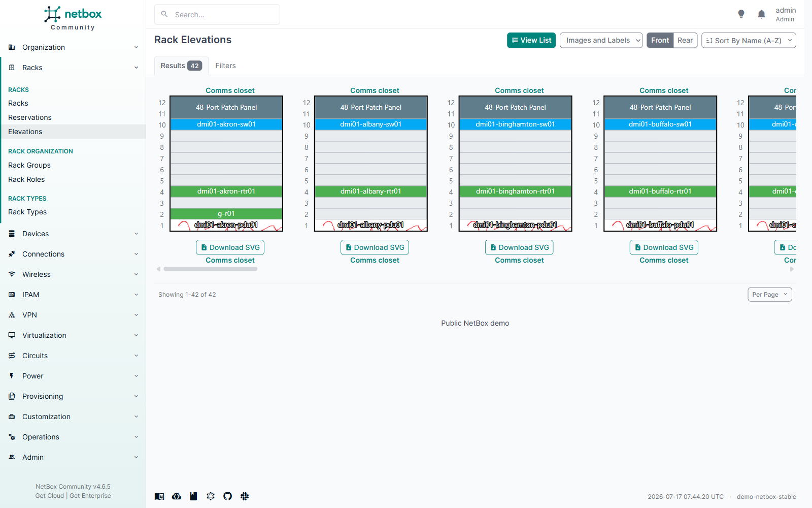The width and height of the screenshot is (812, 508).
Task: Click the cloud download footer icon
Action: click(177, 496)
